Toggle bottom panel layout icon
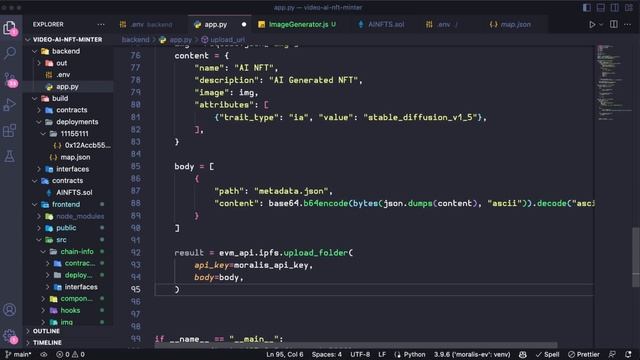The height and width of the screenshot is (360, 640). tap(601, 7)
